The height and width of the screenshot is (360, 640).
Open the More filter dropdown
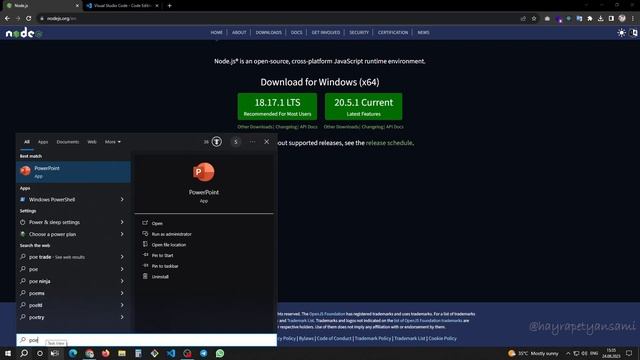click(x=113, y=142)
